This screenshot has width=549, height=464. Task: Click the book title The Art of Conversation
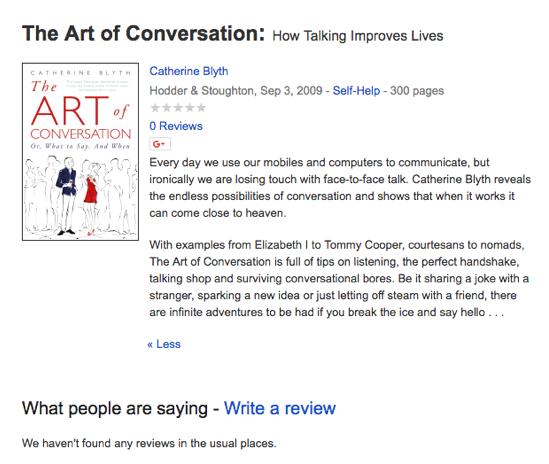pyautogui.click(x=144, y=34)
